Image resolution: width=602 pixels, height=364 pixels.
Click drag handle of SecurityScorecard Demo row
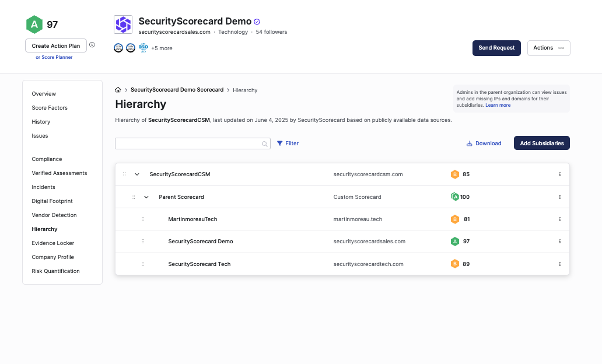pyautogui.click(x=143, y=242)
